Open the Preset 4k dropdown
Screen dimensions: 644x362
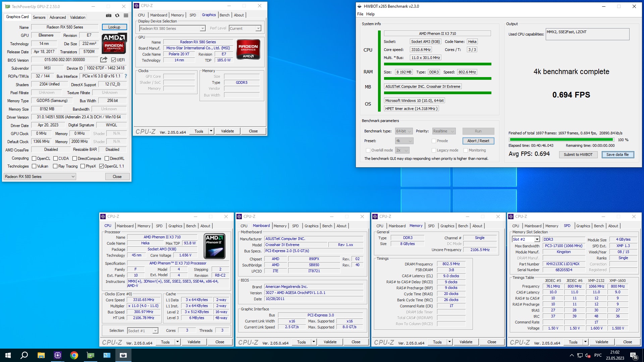(404, 141)
